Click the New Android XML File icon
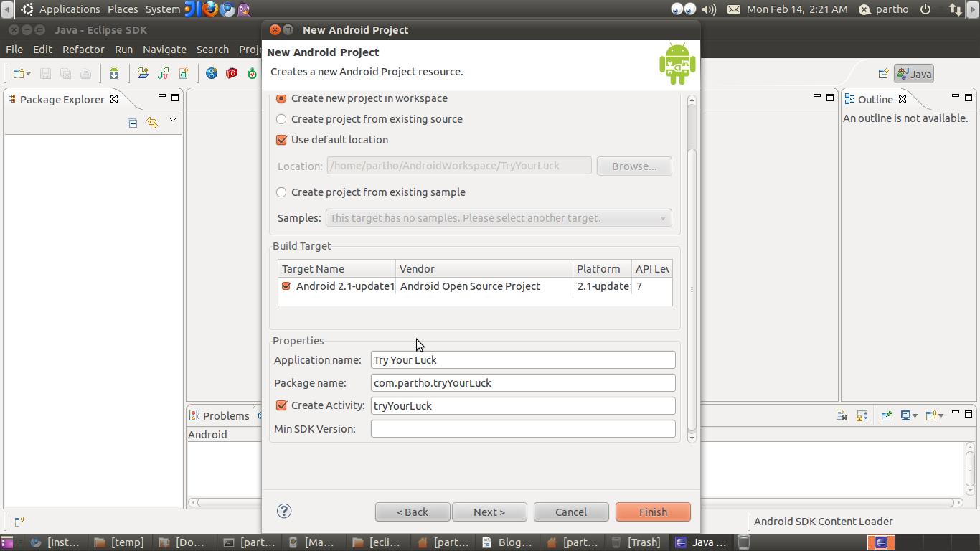This screenshot has width=980, height=551. click(x=184, y=73)
